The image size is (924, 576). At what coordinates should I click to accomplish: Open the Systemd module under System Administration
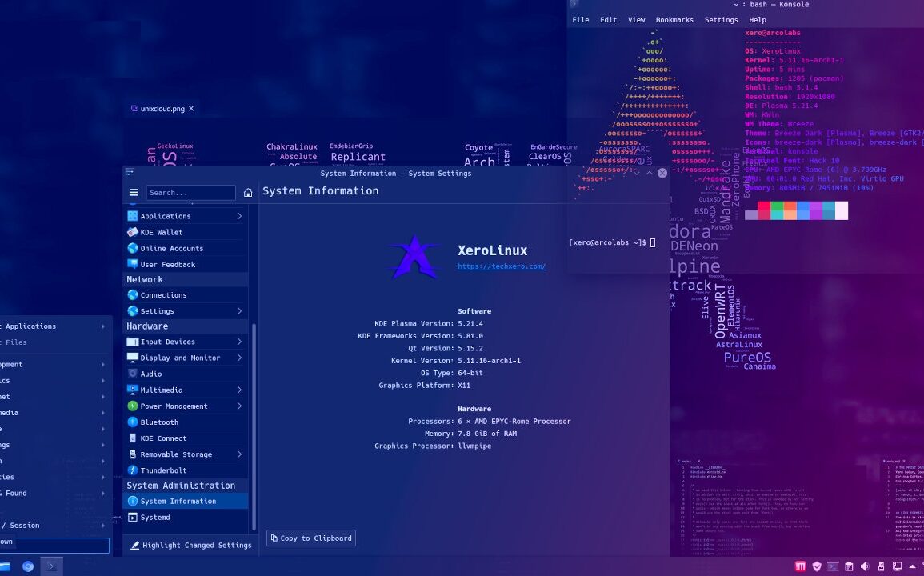[155, 518]
